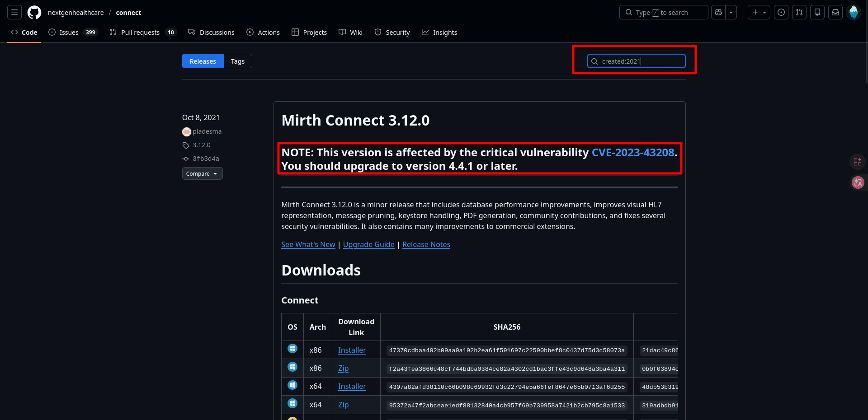Viewport: 868px width, 420px height.
Task: Click the releases search field containing created:2021
Action: click(637, 61)
